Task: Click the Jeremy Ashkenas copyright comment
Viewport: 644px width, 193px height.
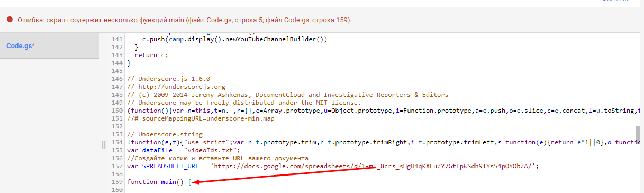Action: (288, 95)
